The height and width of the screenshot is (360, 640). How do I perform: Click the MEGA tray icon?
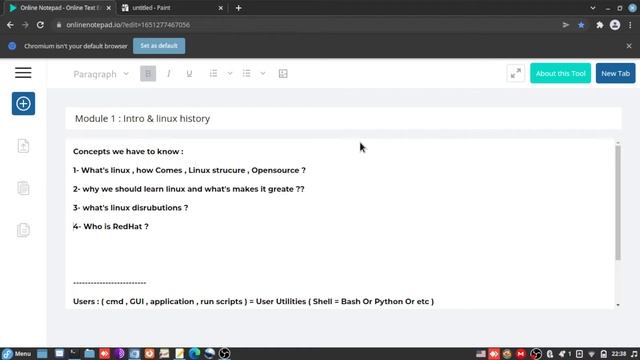tap(520, 354)
